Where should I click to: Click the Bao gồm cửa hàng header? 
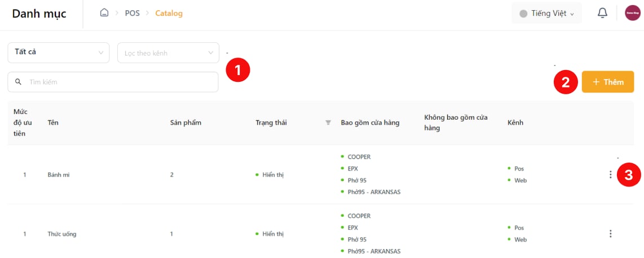[370, 123]
